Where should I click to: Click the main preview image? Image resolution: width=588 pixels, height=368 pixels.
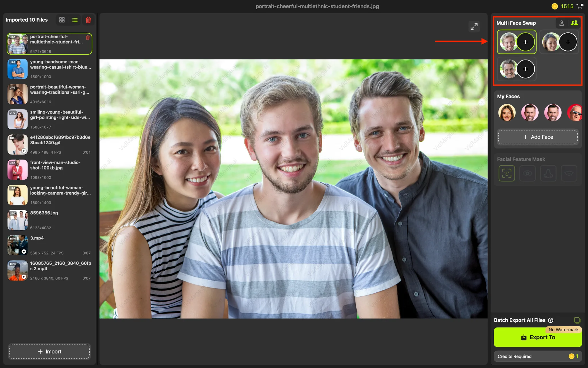293,189
